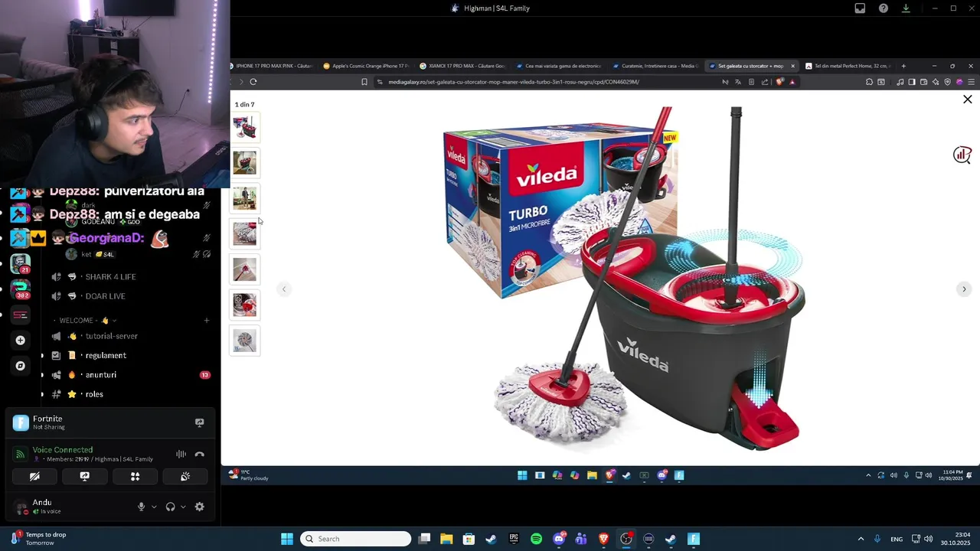The width and height of the screenshot is (980, 551).
Task: Switch to Curatenie, Intretinere casa tab
Action: 655,66
